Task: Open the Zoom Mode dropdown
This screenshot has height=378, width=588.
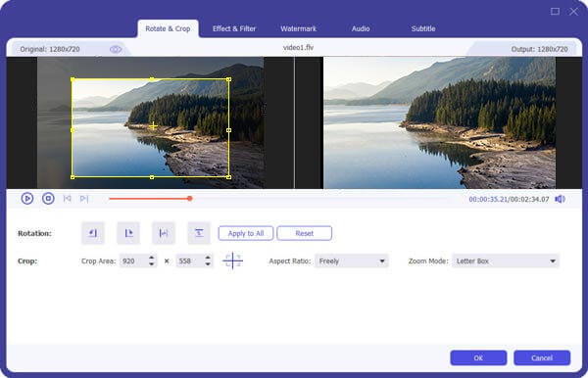Action: click(505, 261)
